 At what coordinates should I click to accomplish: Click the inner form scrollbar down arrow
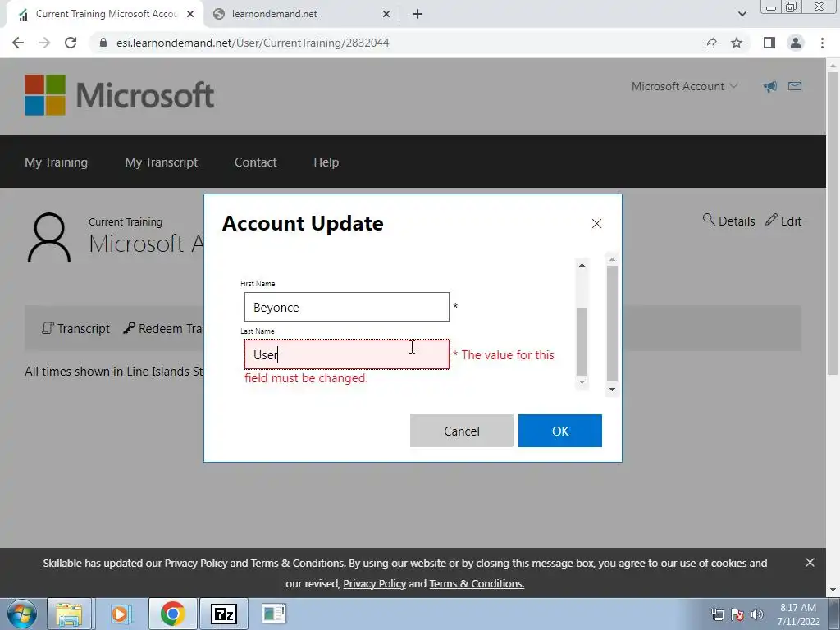click(582, 382)
